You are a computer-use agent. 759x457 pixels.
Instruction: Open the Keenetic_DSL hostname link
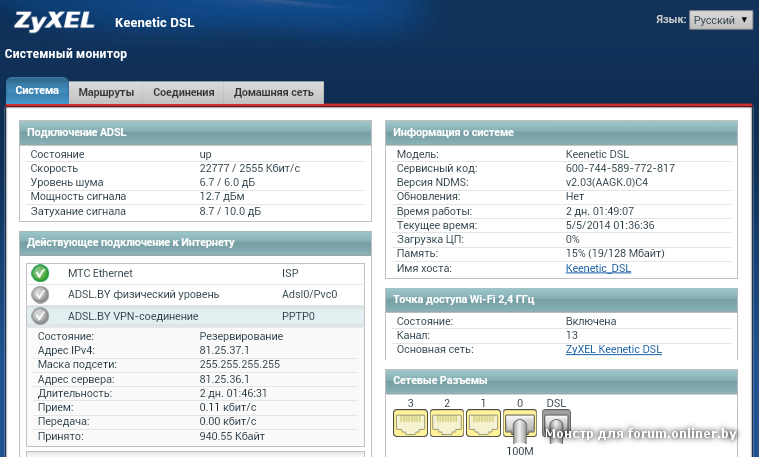[x=598, y=268]
